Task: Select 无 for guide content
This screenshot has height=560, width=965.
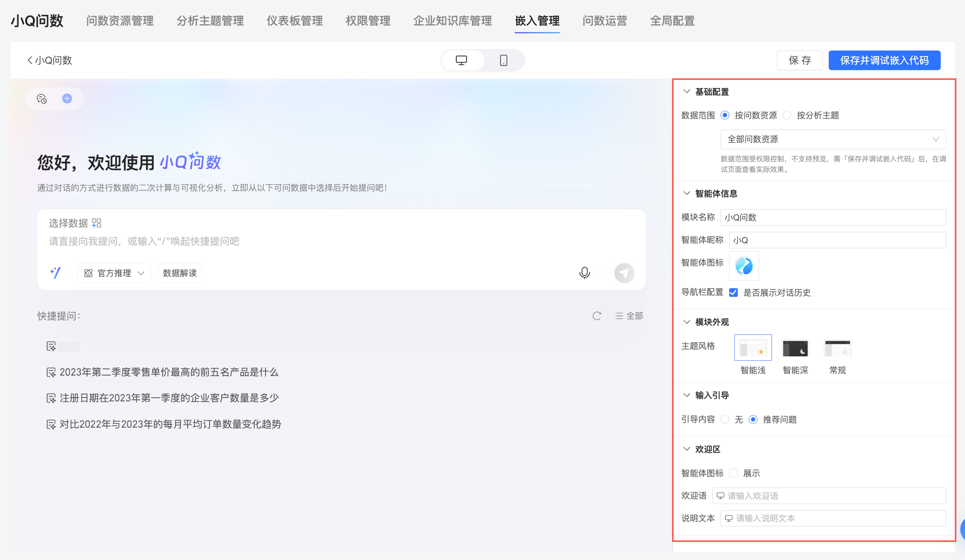Action: pyautogui.click(x=725, y=419)
